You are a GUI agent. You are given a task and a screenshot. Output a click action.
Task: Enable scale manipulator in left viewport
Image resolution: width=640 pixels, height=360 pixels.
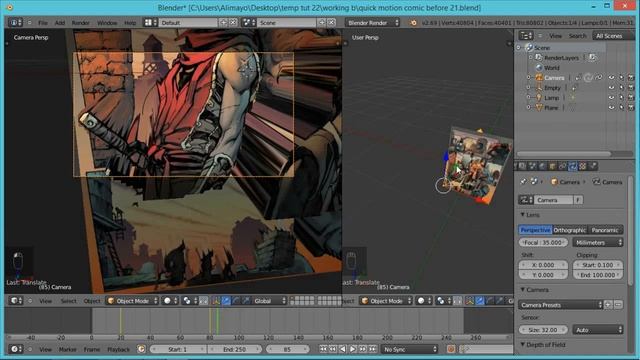coord(246,301)
